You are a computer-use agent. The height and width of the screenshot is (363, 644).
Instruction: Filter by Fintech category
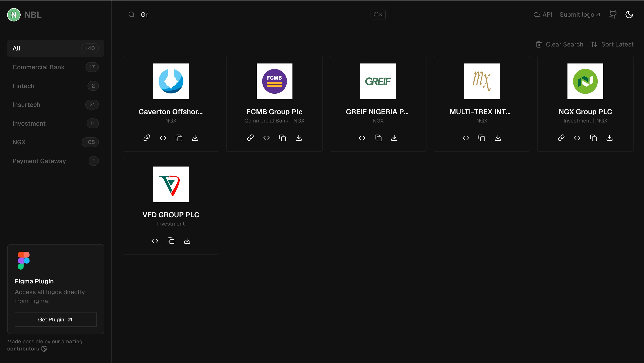55,86
